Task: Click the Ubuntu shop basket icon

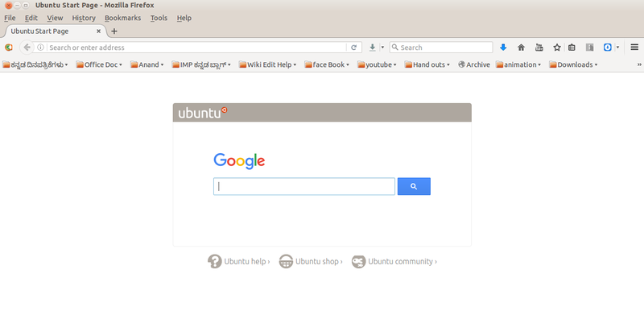Action: pos(286,261)
